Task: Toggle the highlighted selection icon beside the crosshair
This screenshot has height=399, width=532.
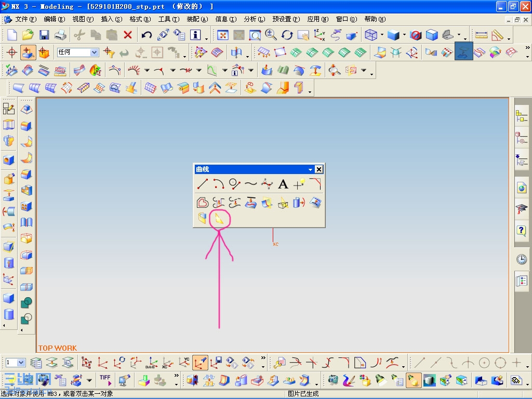Action: pos(28,52)
